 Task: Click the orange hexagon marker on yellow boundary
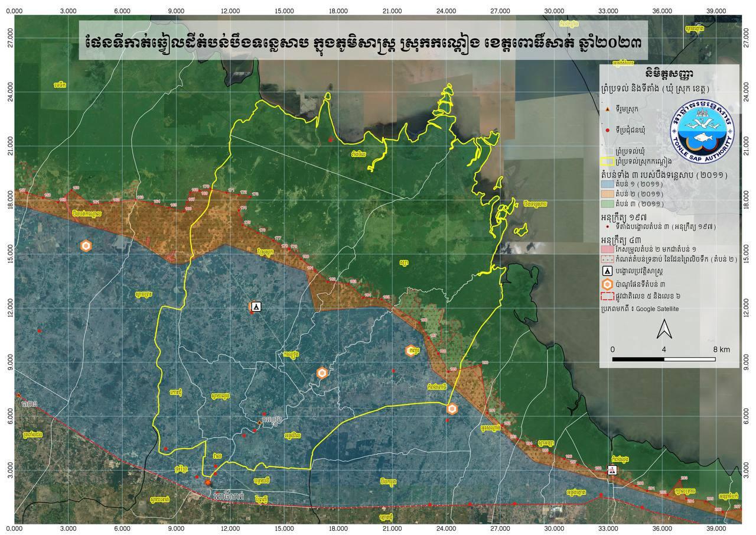pos(452,408)
